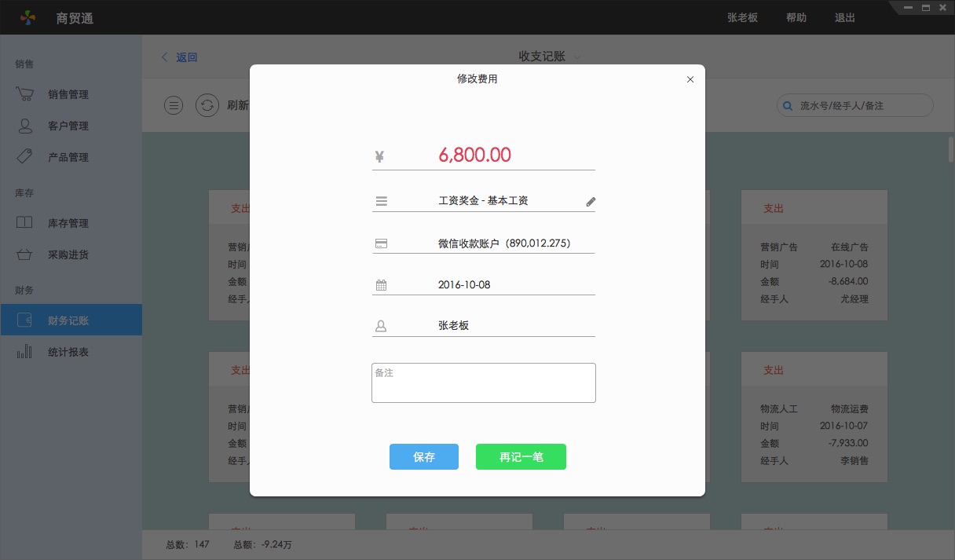Open the 收支记账 dropdown arrow
This screenshot has height=560, width=955.
(577, 57)
